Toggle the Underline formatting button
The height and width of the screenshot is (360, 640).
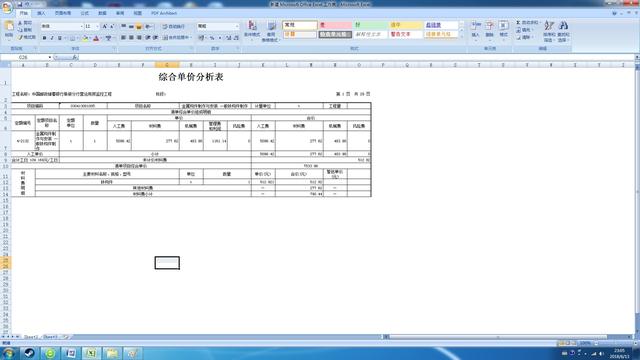click(x=60, y=38)
